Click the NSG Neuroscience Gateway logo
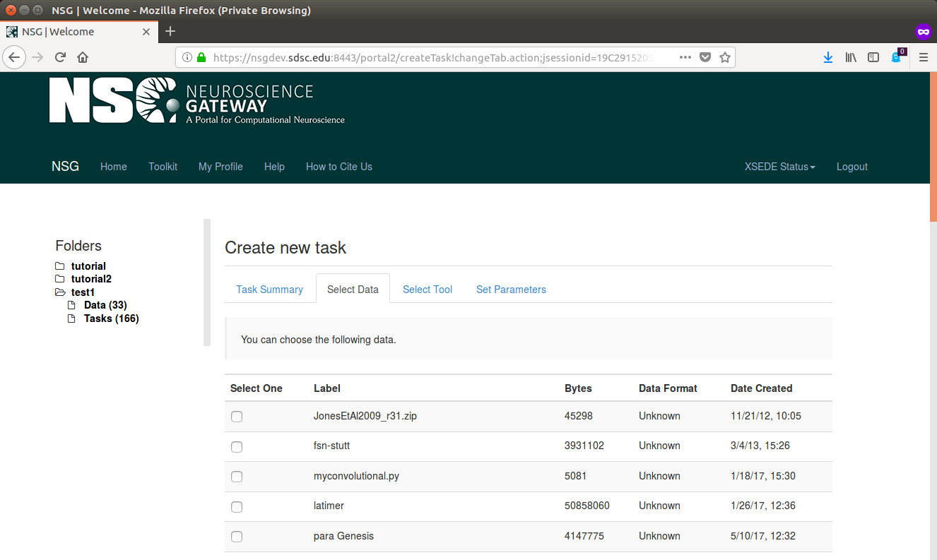The height and width of the screenshot is (560, 937). [x=197, y=101]
